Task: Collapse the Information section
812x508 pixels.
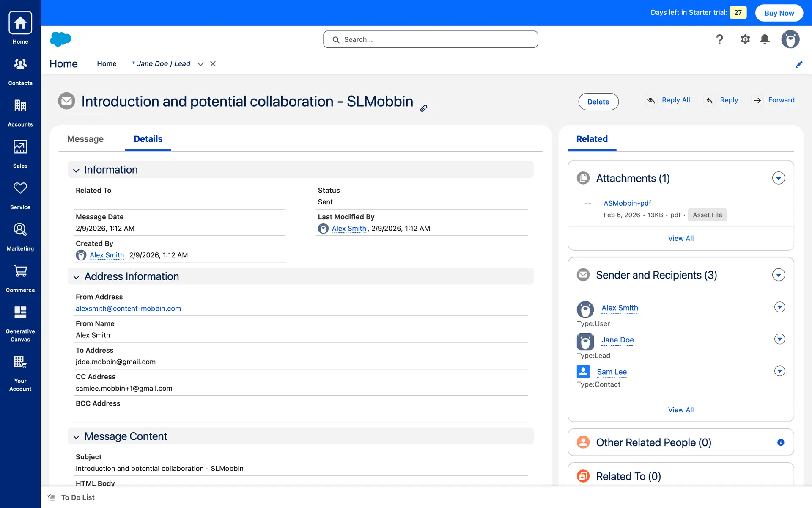Action: [77, 170]
